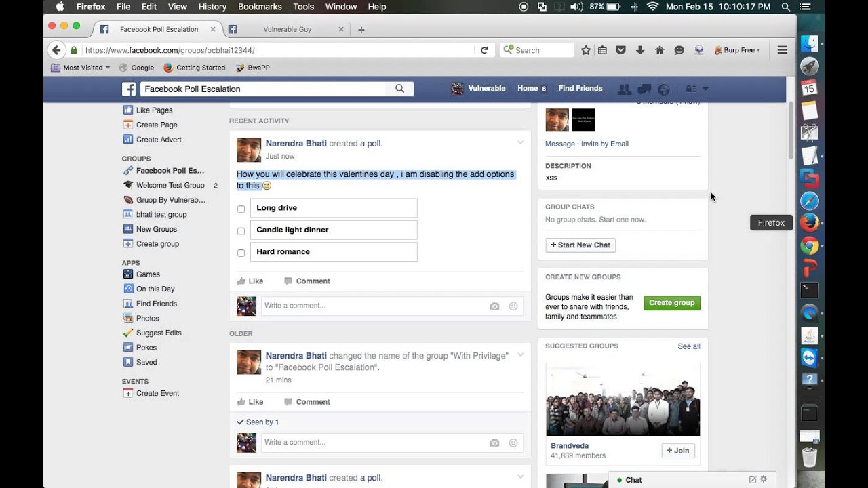
Task: Click Chrome icon in the Dock
Action: (809, 245)
